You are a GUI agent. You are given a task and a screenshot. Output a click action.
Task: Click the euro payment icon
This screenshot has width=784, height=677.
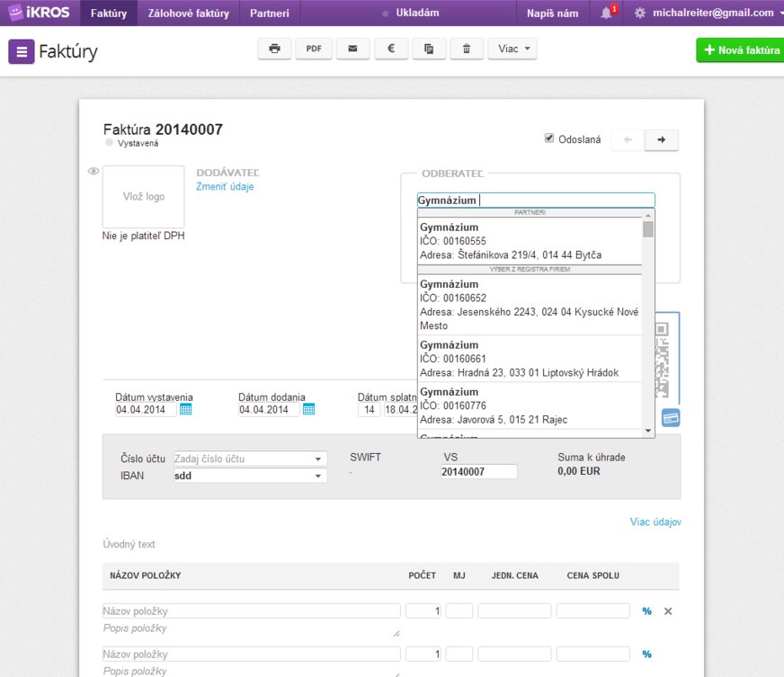coord(391,49)
